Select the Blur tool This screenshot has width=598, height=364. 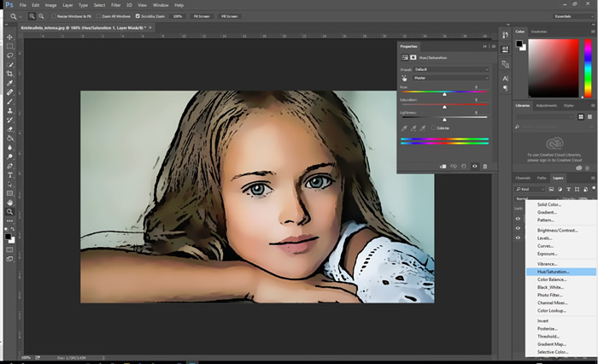10,147
